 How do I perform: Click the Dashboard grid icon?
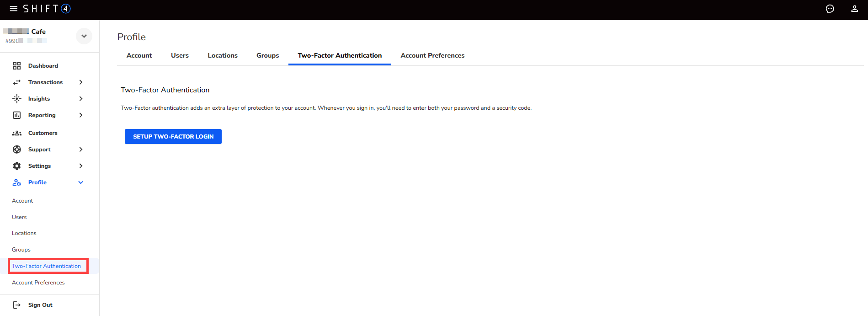pos(17,66)
